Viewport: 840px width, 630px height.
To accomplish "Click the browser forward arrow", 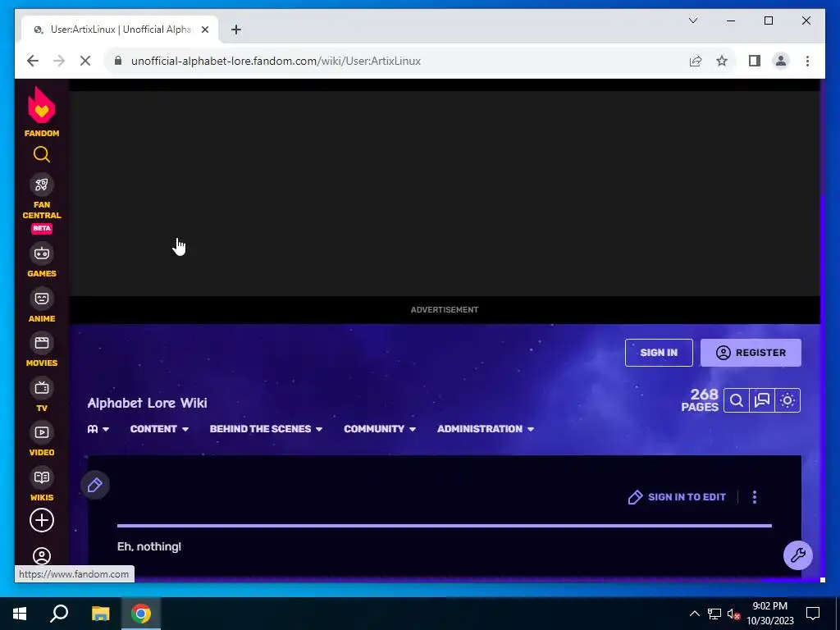I will (x=59, y=61).
